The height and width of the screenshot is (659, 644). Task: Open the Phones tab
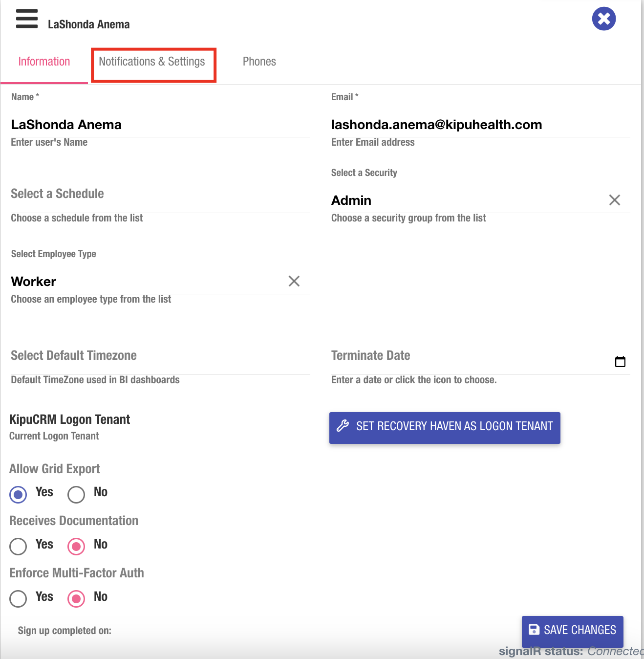(259, 62)
